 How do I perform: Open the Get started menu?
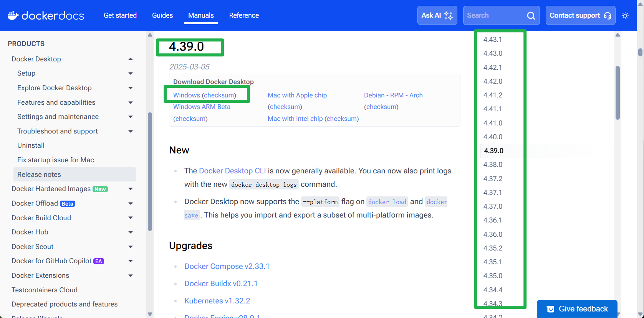pos(120,15)
